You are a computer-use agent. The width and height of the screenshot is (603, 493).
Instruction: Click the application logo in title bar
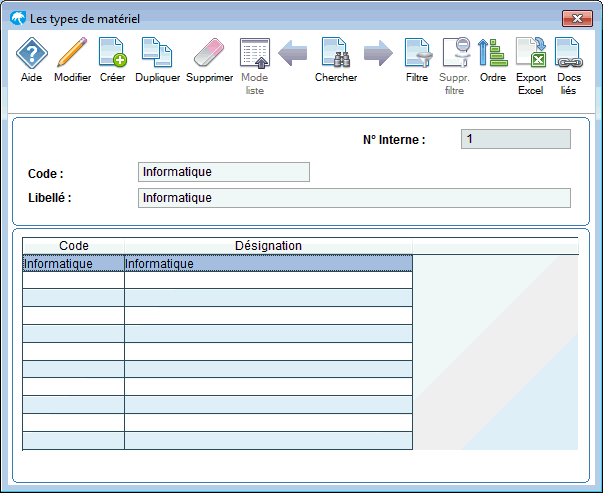18,18
